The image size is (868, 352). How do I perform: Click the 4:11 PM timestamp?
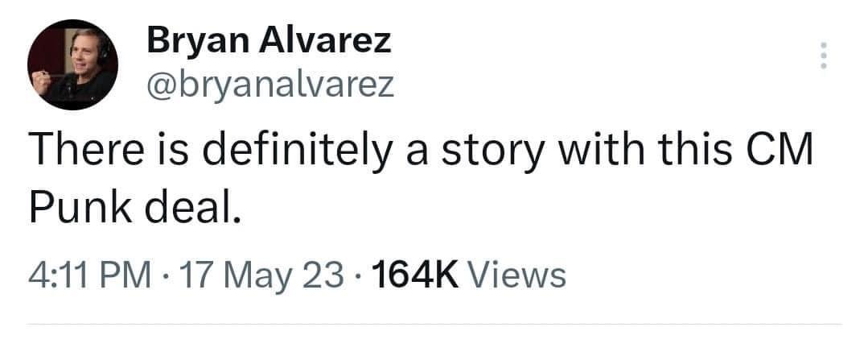coord(88,276)
